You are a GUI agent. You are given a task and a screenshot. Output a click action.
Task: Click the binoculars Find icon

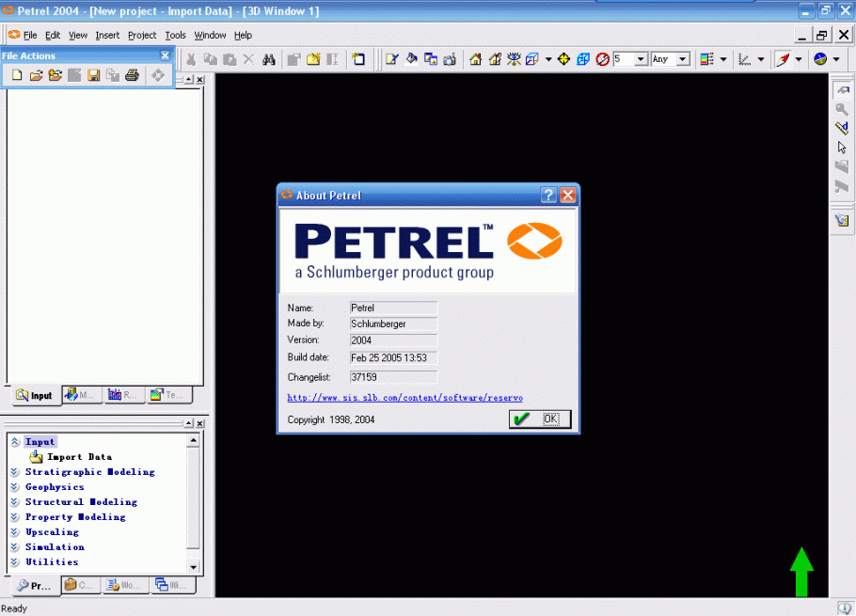pos(269,59)
